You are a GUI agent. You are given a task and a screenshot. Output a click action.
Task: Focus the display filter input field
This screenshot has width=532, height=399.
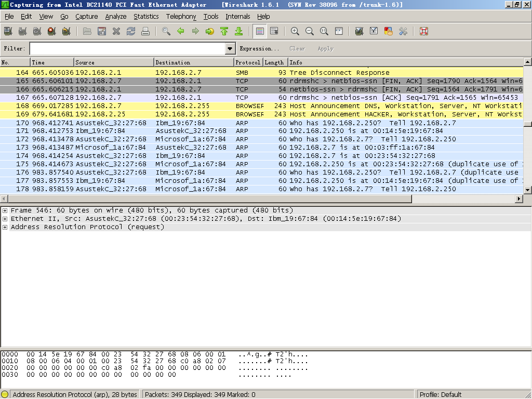[x=128, y=48]
